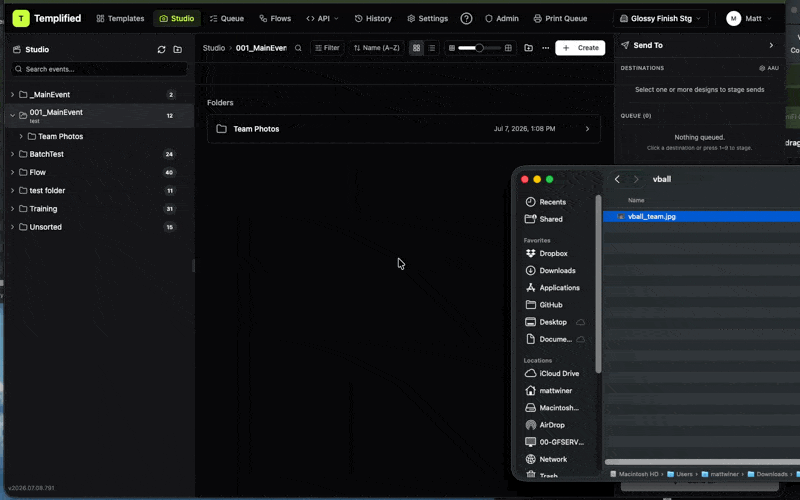Go back in the Finder window

tap(617, 179)
